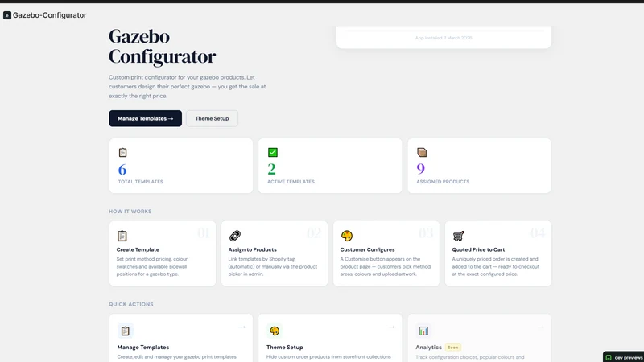
Task: Click the Quoted Price to Cart icon
Action: coord(458,236)
